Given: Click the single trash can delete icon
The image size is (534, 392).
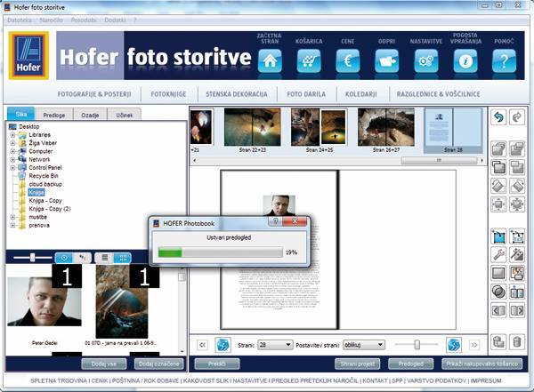Looking at the screenshot, I should pyautogui.click(x=517, y=341).
